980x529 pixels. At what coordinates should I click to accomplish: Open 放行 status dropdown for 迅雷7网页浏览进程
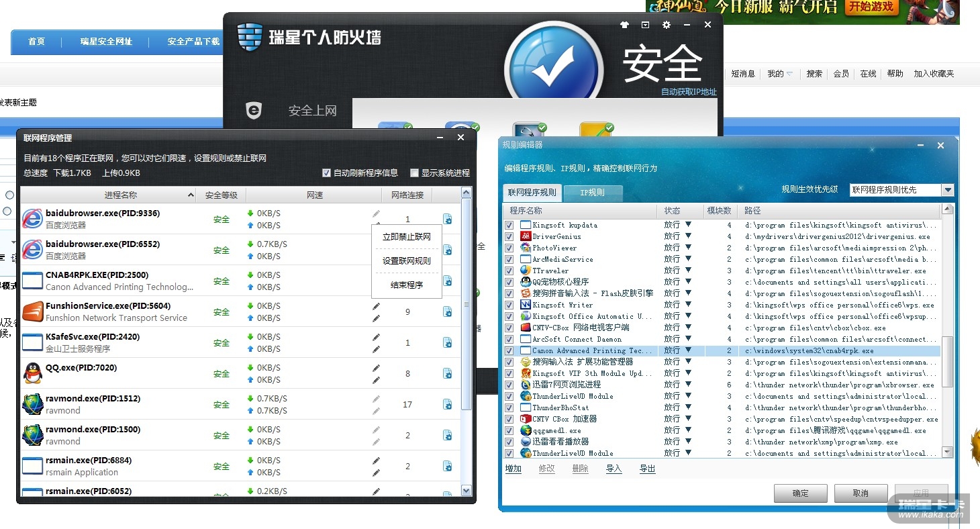pos(688,385)
